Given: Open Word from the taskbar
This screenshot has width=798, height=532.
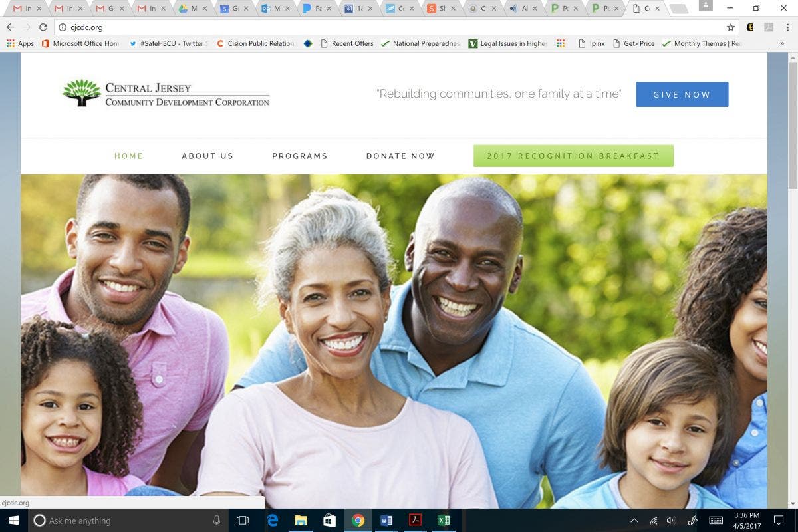Looking at the screenshot, I should 386,520.
